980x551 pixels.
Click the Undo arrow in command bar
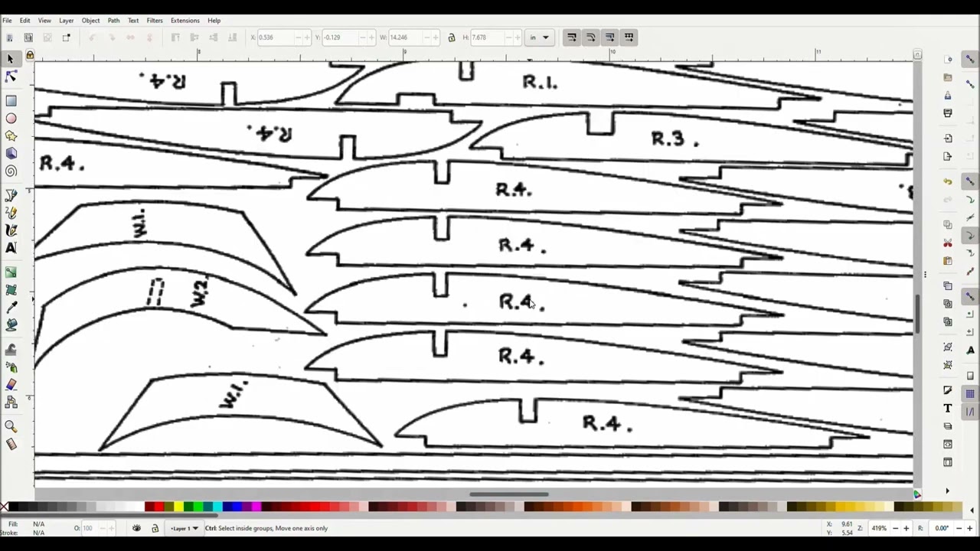pos(948,181)
